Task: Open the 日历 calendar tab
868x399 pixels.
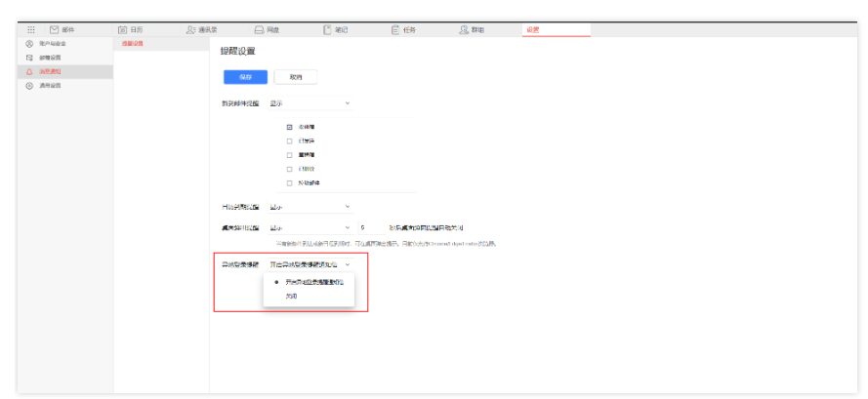Action: (131, 30)
